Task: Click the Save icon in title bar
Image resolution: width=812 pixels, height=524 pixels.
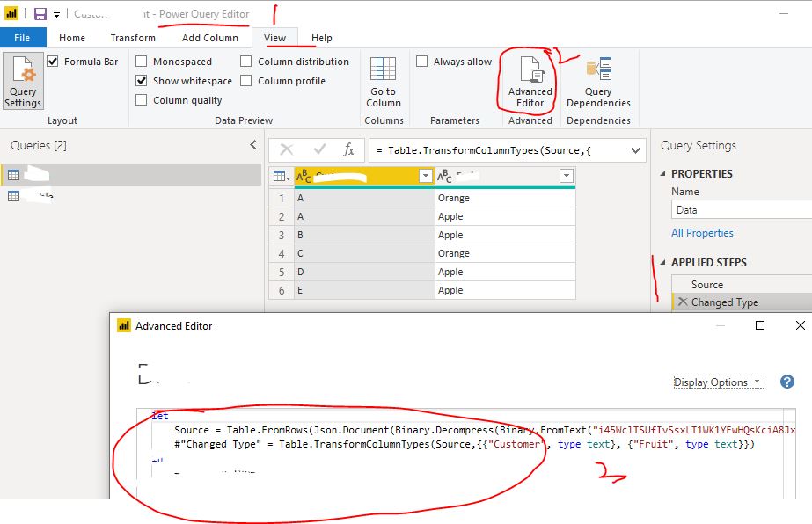Action: coord(40,14)
